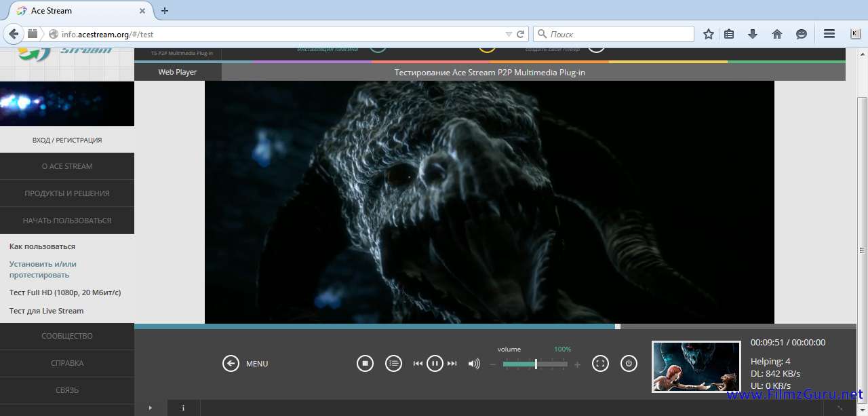Open the player playlist icon

(393, 364)
